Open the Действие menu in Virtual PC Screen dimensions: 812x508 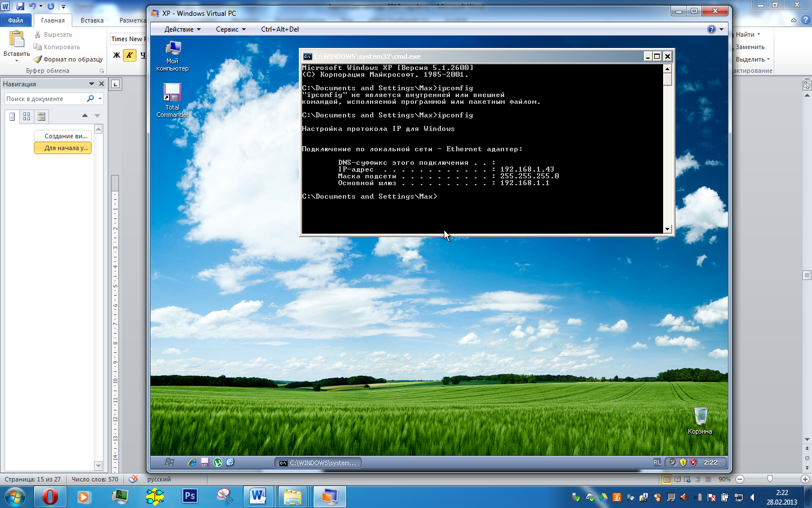(x=182, y=29)
